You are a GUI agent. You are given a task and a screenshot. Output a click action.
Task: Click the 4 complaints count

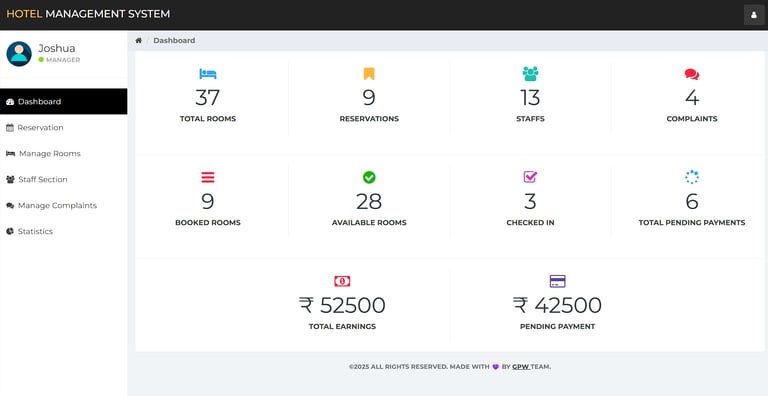coord(692,98)
